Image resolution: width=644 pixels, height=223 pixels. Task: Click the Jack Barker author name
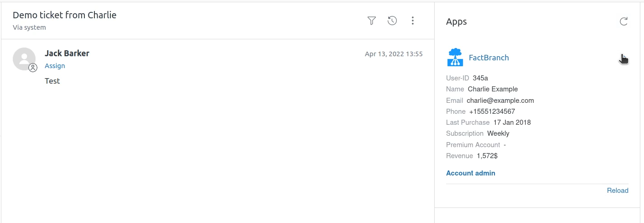click(67, 53)
